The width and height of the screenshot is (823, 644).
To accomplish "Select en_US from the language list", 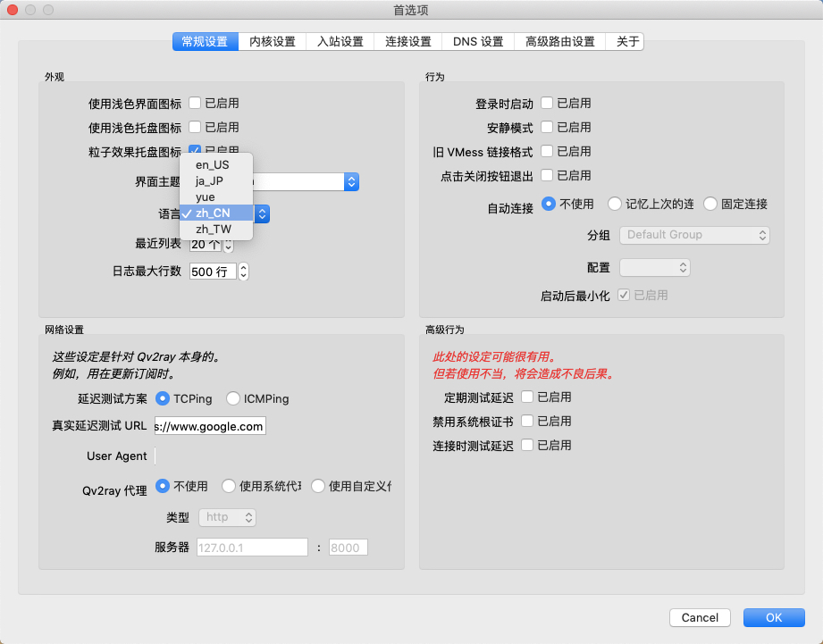I will (x=213, y=164).
